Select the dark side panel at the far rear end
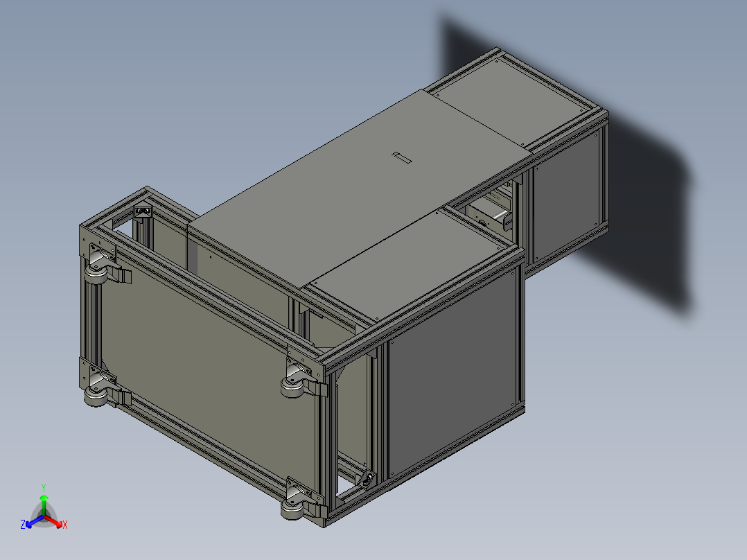747x560 pixels. [x=565, y=197]
